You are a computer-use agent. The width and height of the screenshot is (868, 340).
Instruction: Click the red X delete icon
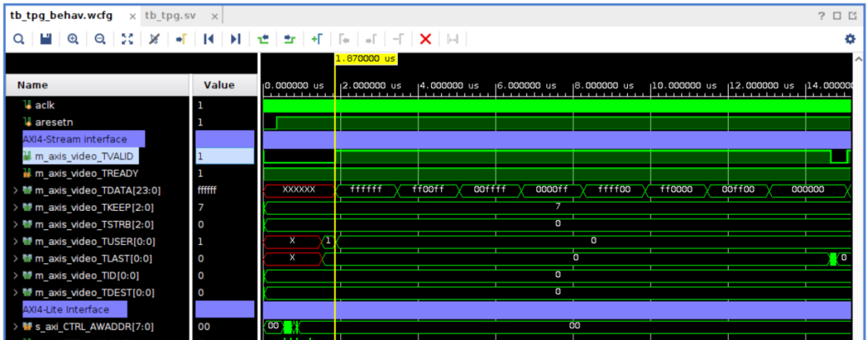tap(424, 39)
